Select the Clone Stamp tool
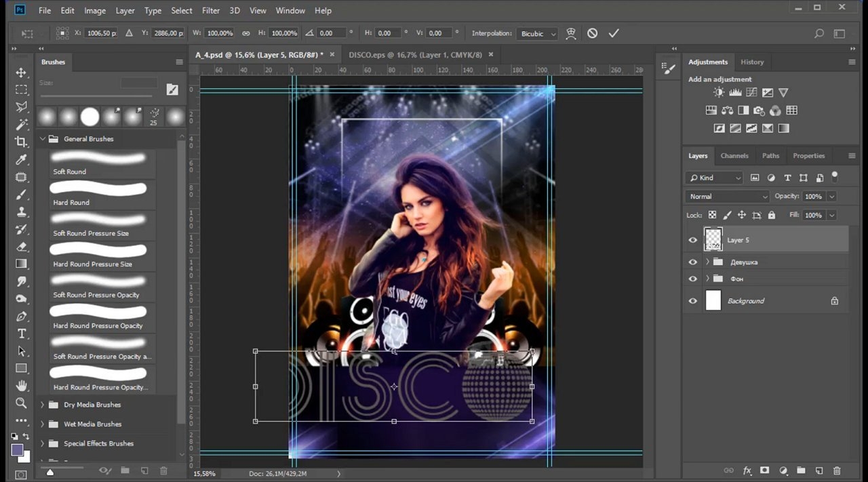The height and width of the screenshot is (482, 868). (21, 212)
